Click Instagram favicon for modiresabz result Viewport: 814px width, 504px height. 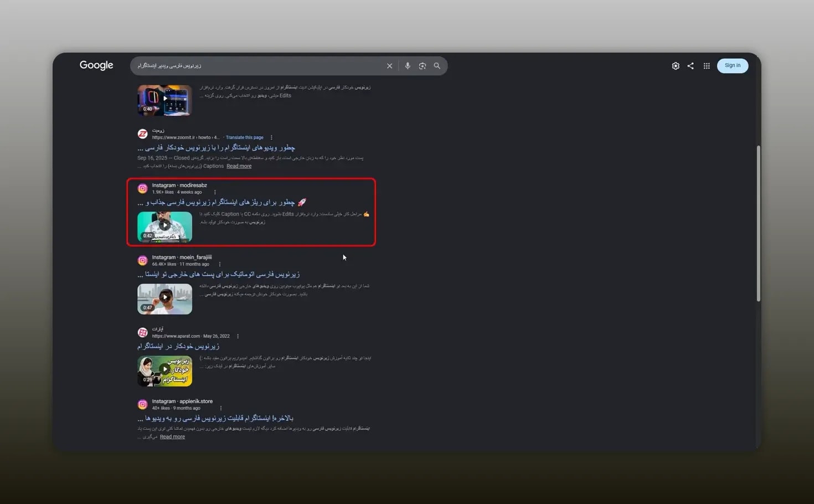click(x=142, y=189)
